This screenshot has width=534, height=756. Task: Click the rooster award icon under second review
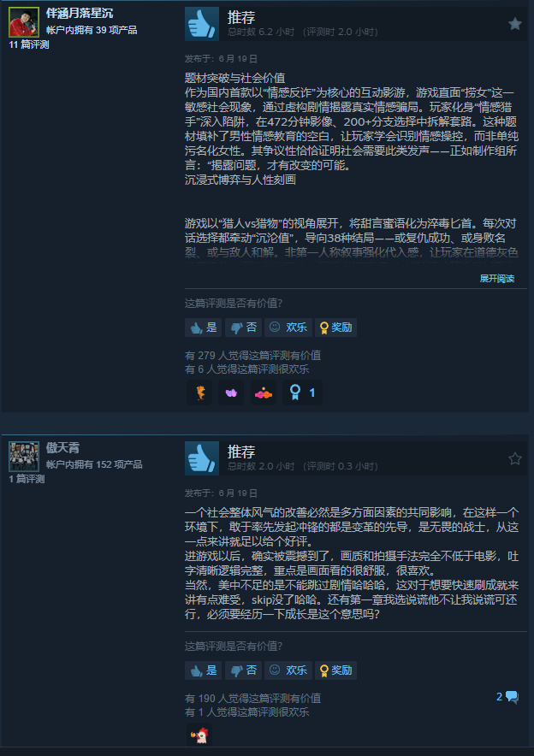(x=199, y=735)
